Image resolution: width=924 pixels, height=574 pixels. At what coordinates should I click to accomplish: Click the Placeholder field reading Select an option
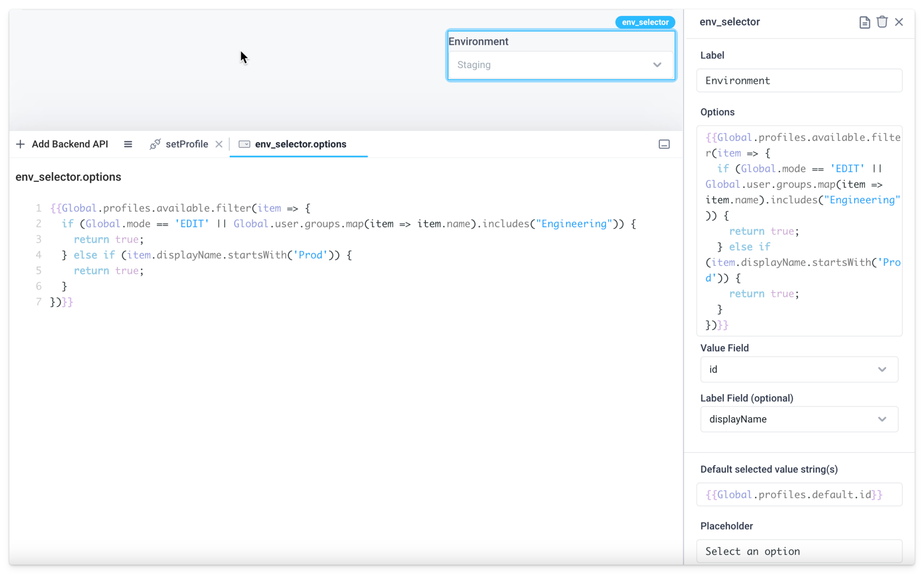pyautogui.click(x=798, y=551)
